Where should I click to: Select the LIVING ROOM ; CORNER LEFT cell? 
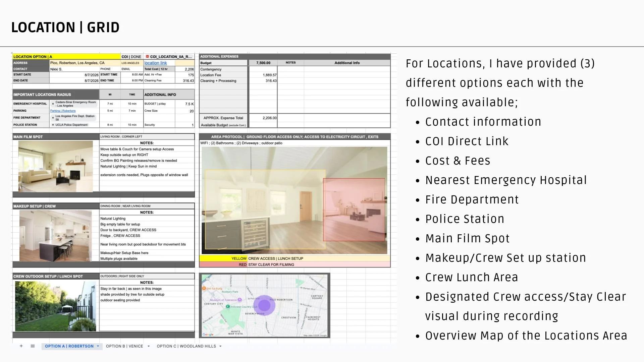point(147,137)
